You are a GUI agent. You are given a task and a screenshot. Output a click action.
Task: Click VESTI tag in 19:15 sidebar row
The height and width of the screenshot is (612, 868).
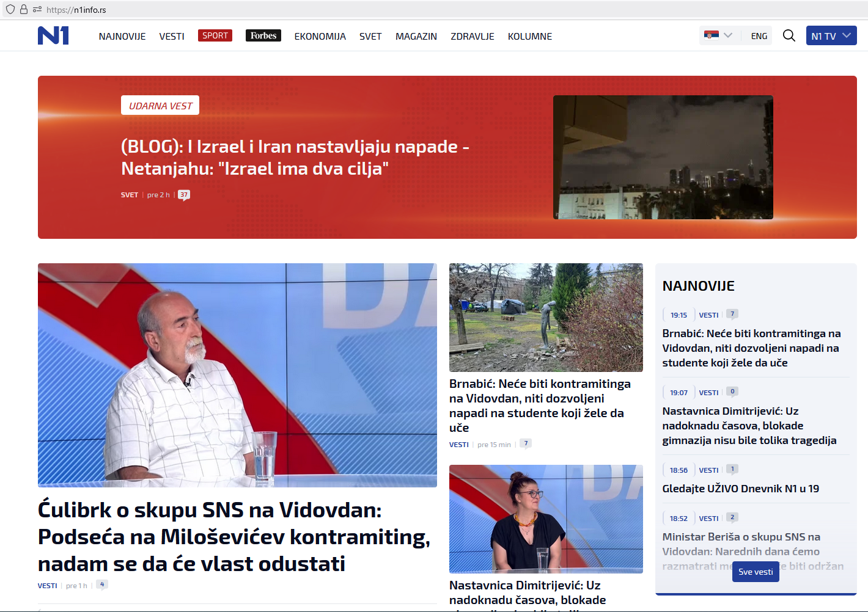click(708, 315)
